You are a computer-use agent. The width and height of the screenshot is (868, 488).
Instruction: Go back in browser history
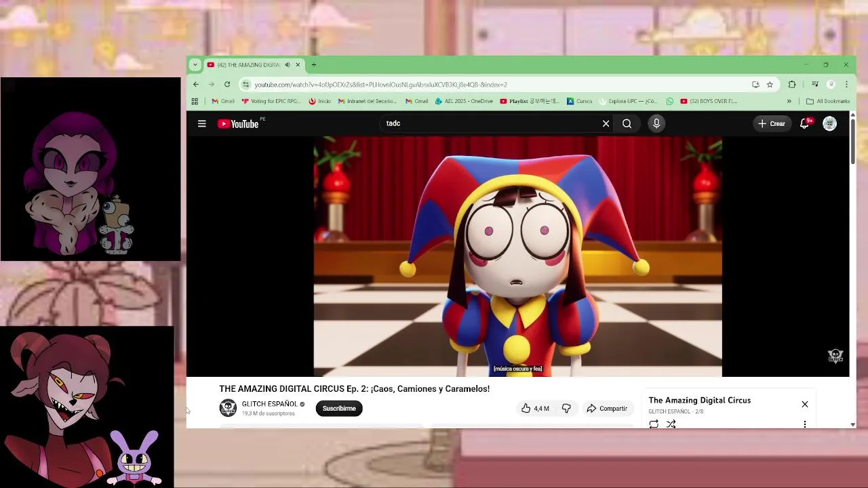[x=196, y=84]
